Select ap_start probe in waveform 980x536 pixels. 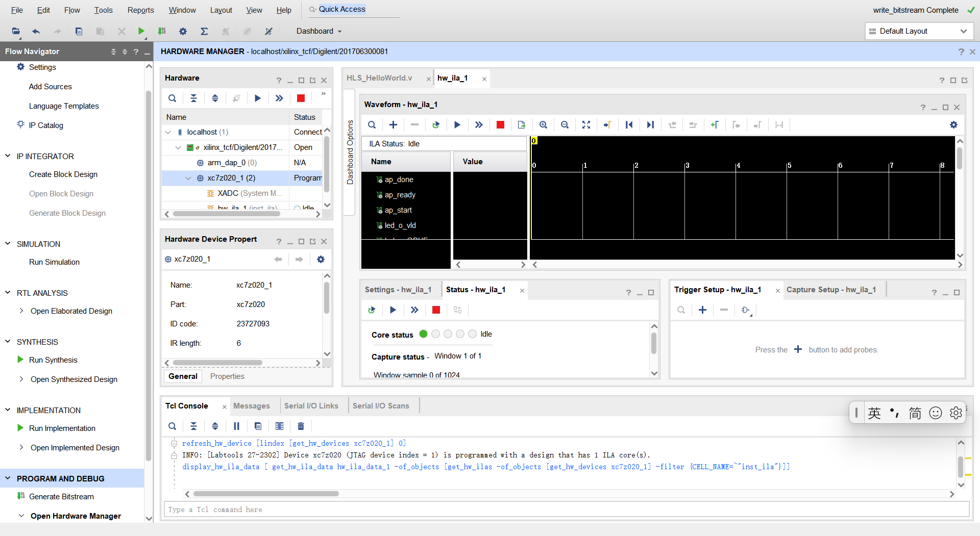pyautogui.click(x=398, y=210)
